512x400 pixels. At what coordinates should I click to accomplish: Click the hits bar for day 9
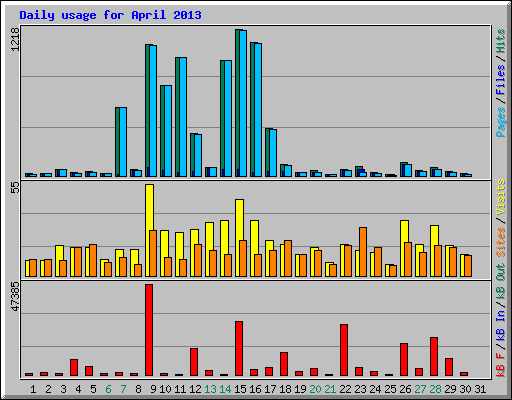coord(147,110)
